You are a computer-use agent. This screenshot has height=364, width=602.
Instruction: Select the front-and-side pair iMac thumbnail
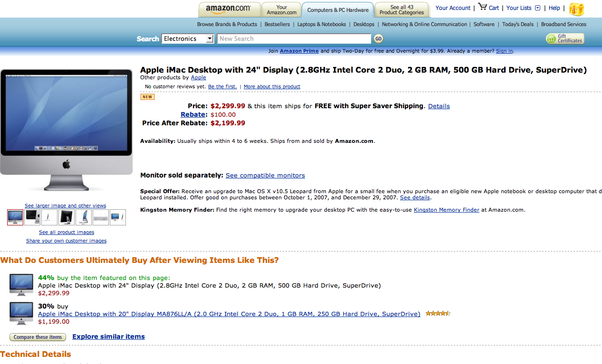118,217
